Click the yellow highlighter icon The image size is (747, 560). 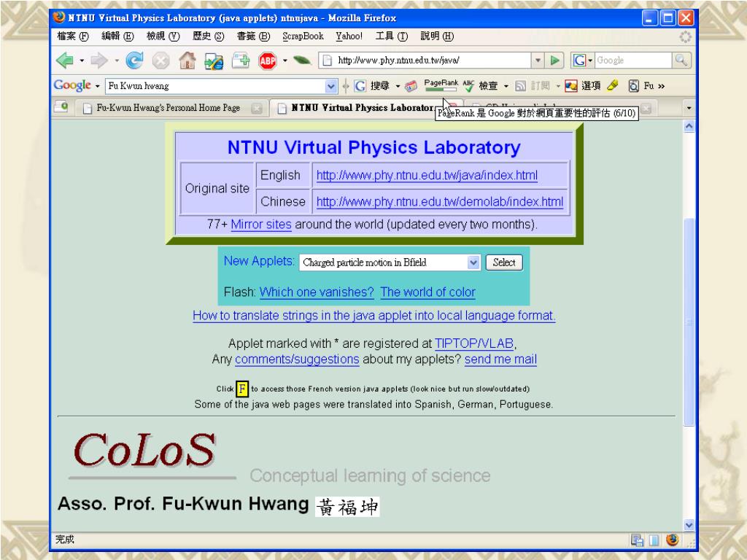point(612,85)
